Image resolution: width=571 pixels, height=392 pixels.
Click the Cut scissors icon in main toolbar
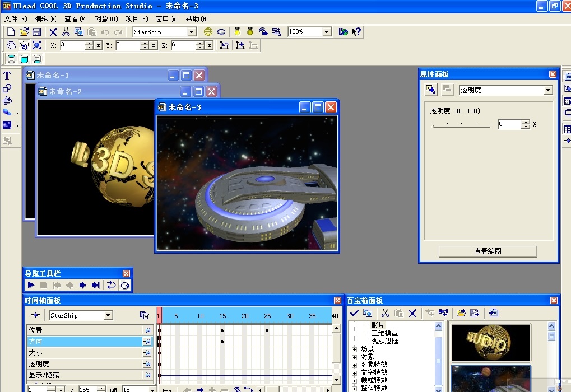66,32
